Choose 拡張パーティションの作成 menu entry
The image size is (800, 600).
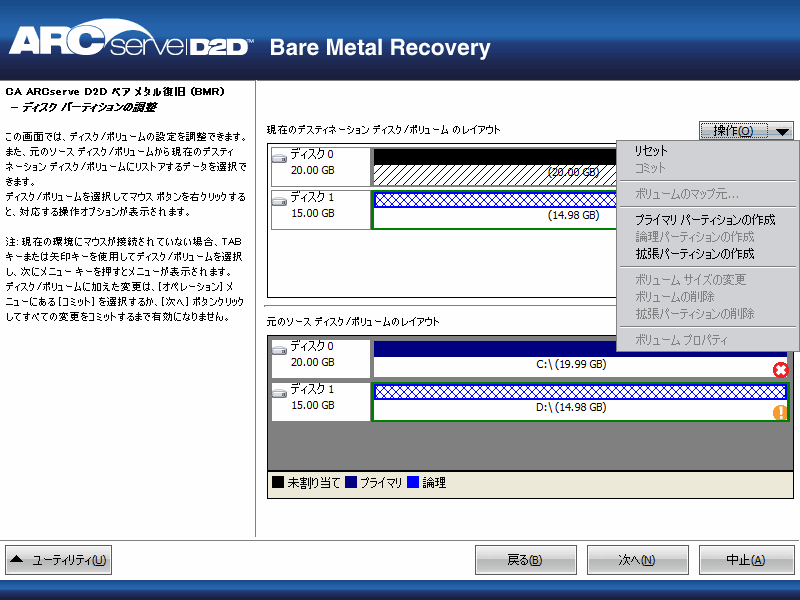tap(694, 254)
